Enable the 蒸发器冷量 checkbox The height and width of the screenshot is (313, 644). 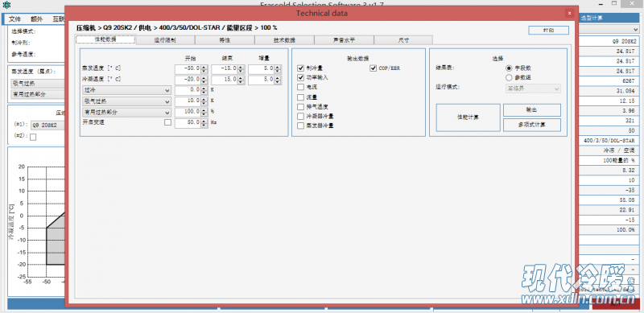[x=300, y=126]
